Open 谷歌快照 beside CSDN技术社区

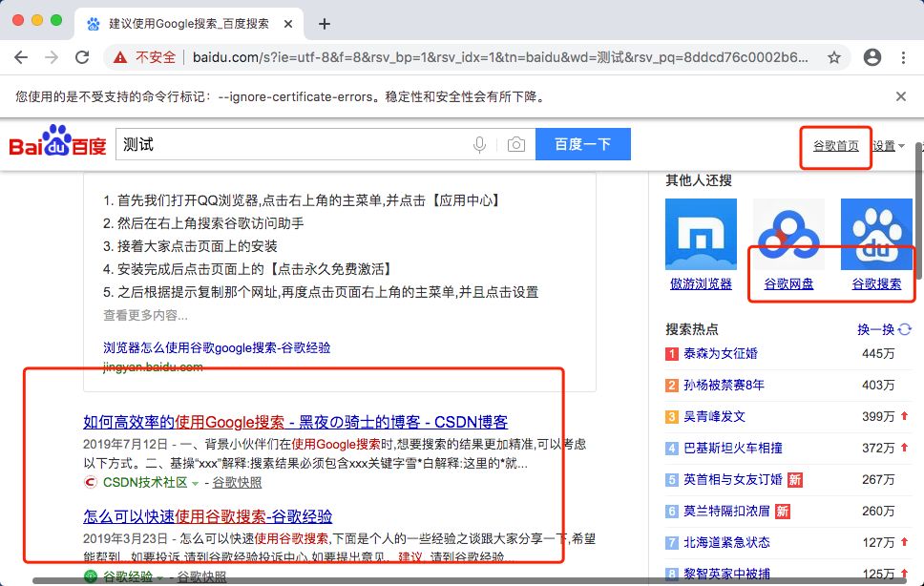237,482
